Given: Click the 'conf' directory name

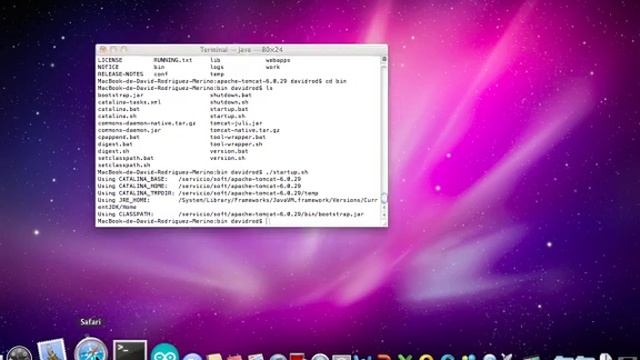Looking at the screenshot, I should click(161, 74).
